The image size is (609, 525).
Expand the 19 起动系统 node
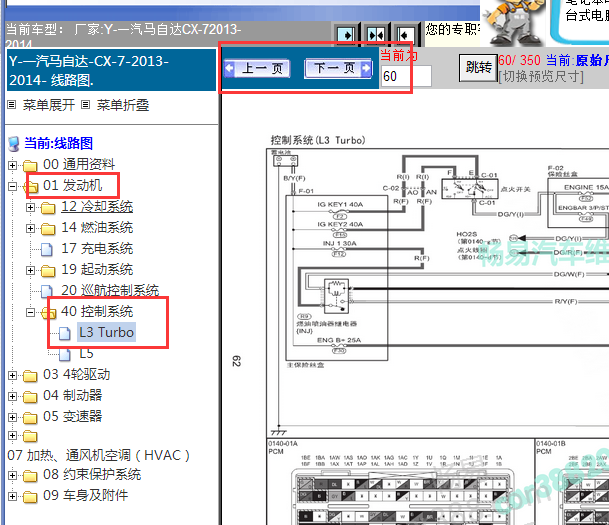click(30, 270)
